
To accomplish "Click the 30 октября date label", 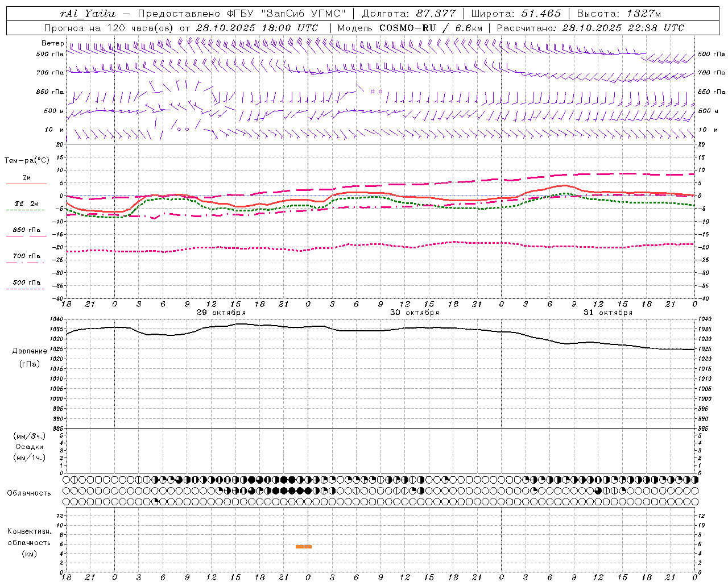I will coord(415,313).
